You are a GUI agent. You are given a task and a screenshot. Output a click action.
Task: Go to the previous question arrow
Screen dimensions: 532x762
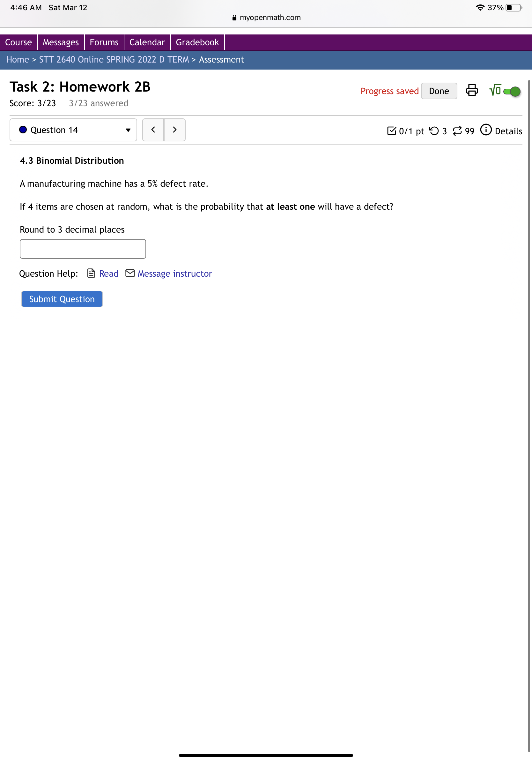pyautogui.click(x=153, y=130)
